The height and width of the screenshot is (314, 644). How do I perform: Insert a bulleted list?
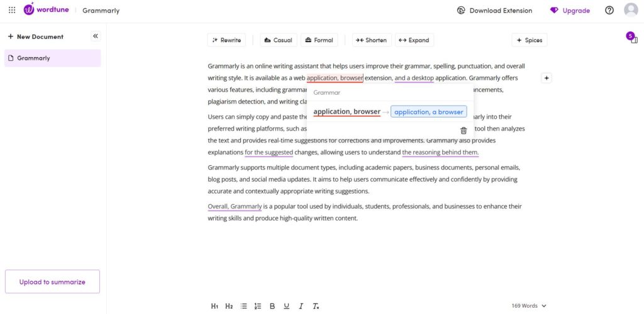pos(243,306)
